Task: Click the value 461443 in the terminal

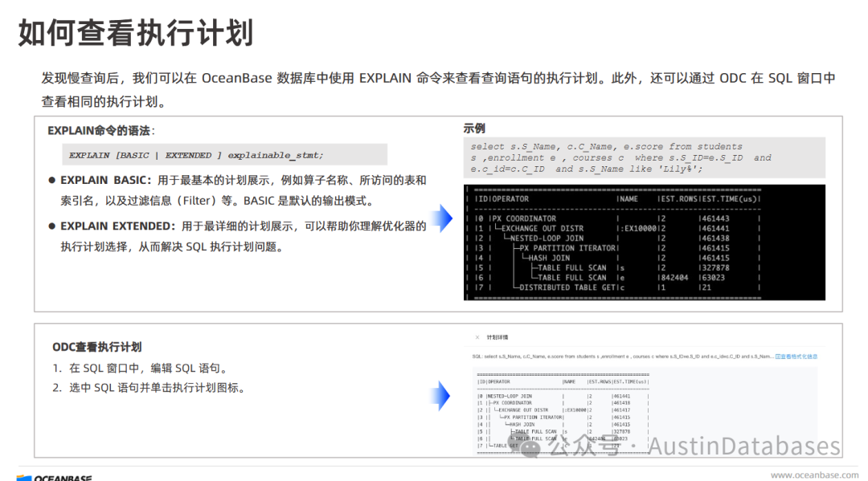Action: click(x=715, y=218)
